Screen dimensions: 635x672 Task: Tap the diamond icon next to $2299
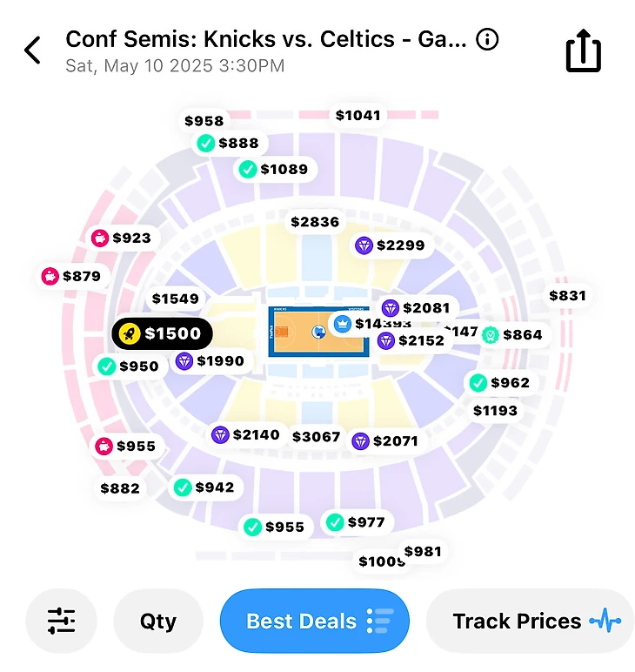coord(364,245)
